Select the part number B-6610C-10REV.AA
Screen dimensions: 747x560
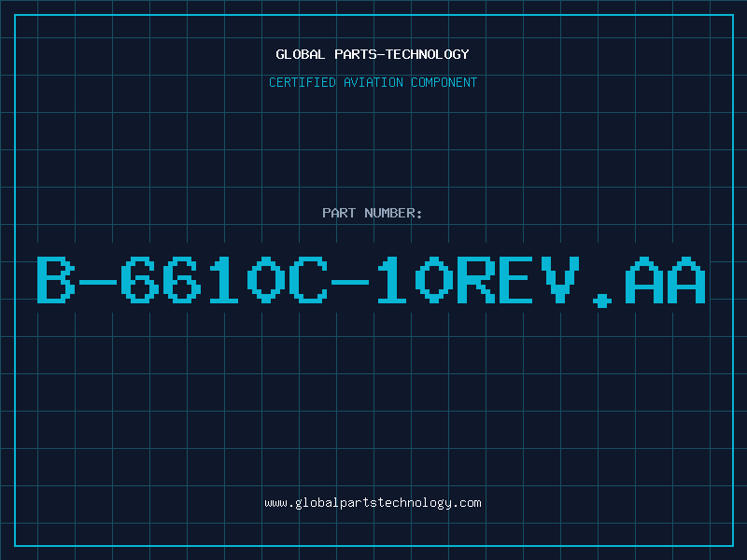click(371, 282)
